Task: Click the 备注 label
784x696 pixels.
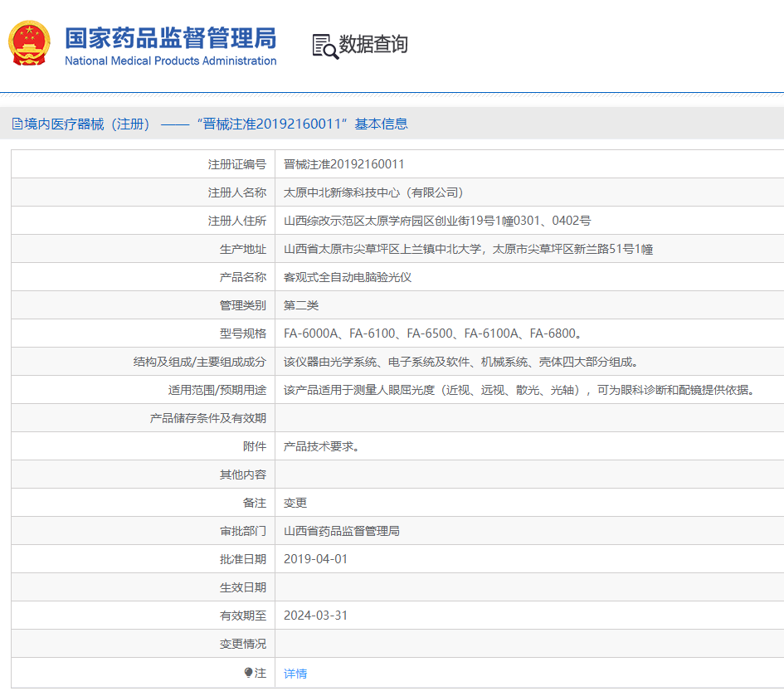Action: (255, 503)
